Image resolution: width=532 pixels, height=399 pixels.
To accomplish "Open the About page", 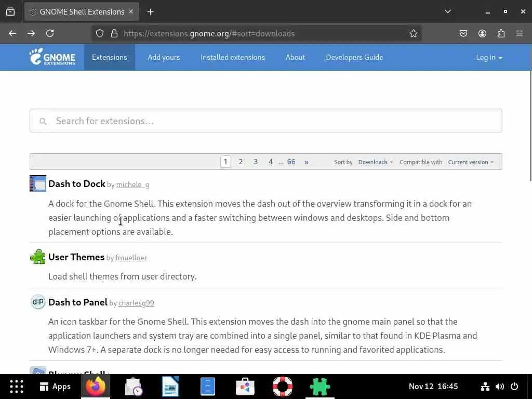I will point(295,57).
